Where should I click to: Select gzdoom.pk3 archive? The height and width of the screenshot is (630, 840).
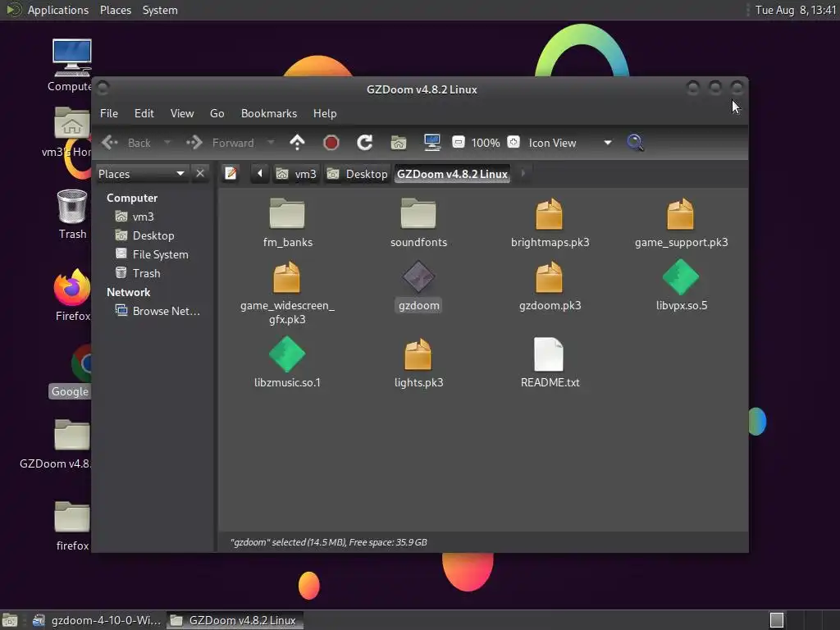tap(550, 286)
